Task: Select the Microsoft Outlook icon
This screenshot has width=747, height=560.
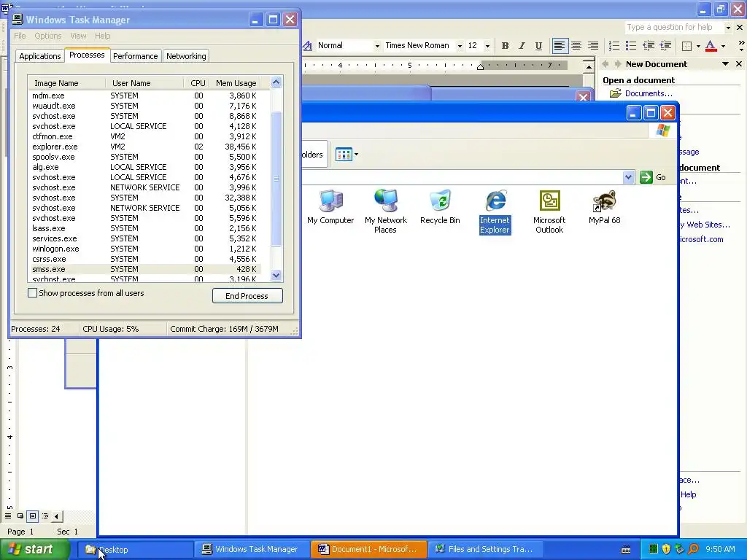Action: 549,212
